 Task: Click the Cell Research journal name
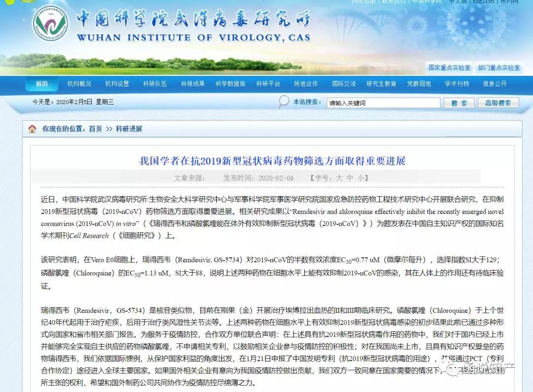pyautogui.click(x=89, y=236)
